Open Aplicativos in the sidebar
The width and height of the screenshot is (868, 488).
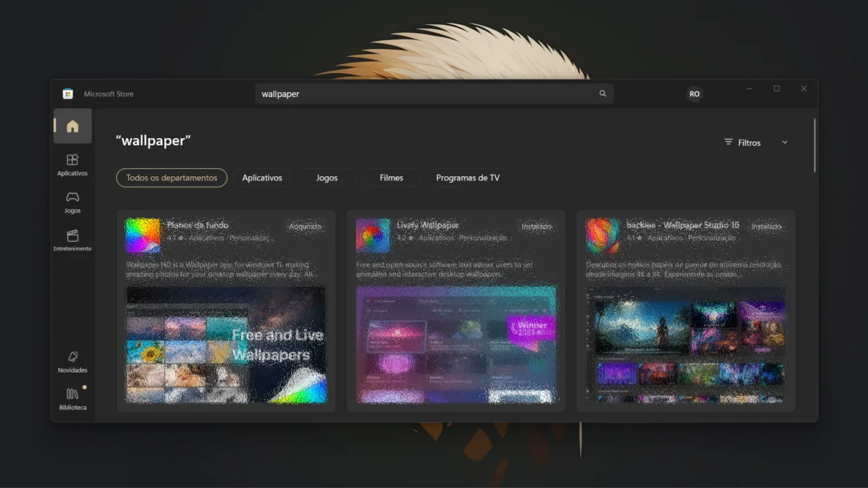[x=73, y=165]
